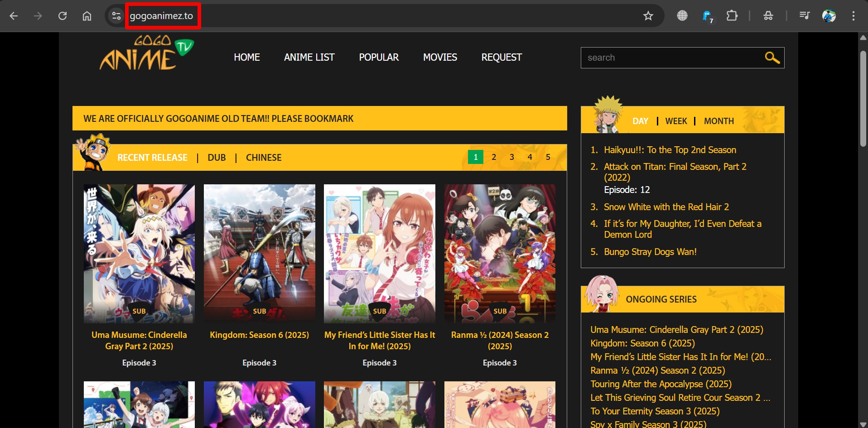
Task: Switch ranking to WEEK
Action: [x=676, y=121]
